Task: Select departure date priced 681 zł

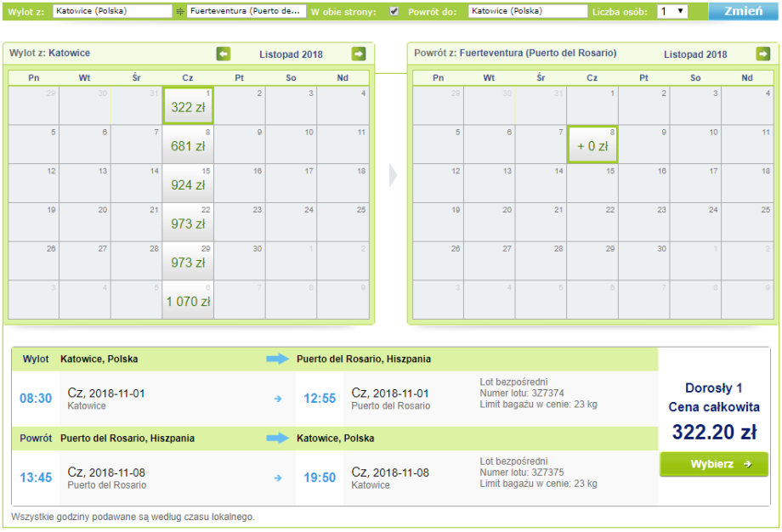Action: click(x=188, y=144)
